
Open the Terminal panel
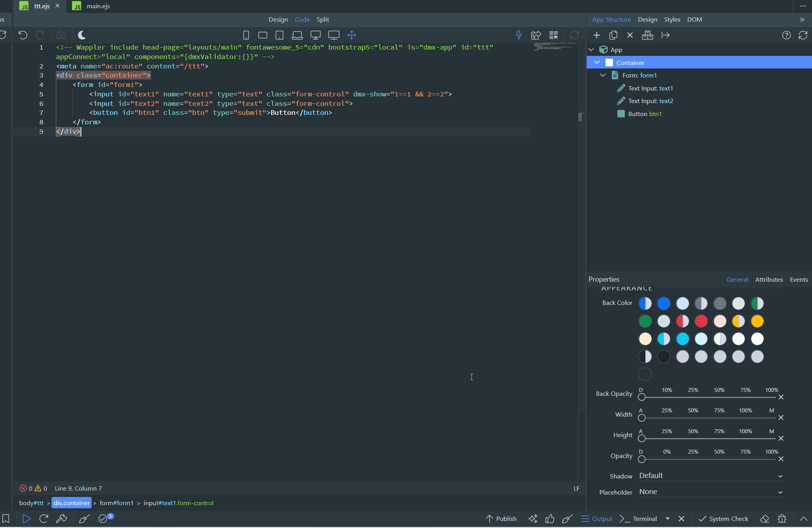(x=638, y=519)
